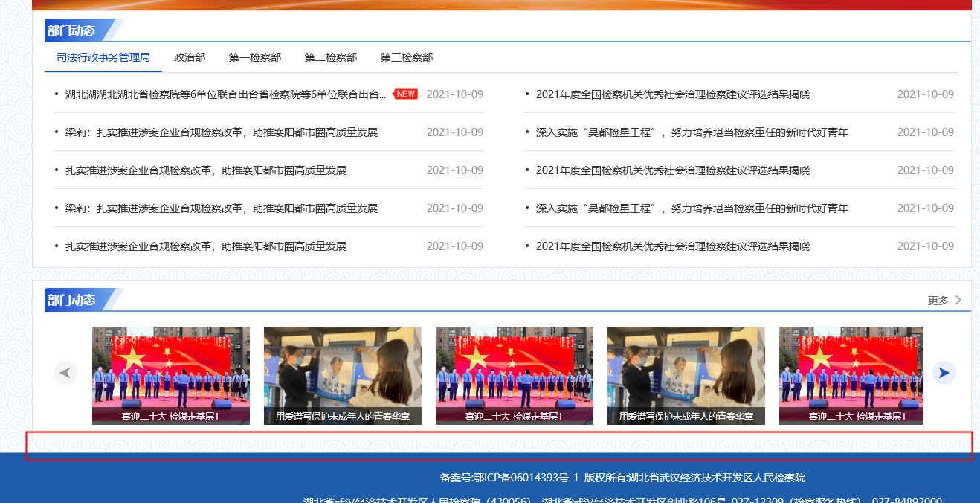The height and width of the screenshot is (503, 980).
Task: Click the 部门动态 heading beside 更多 link
Action: pos(71,300)
